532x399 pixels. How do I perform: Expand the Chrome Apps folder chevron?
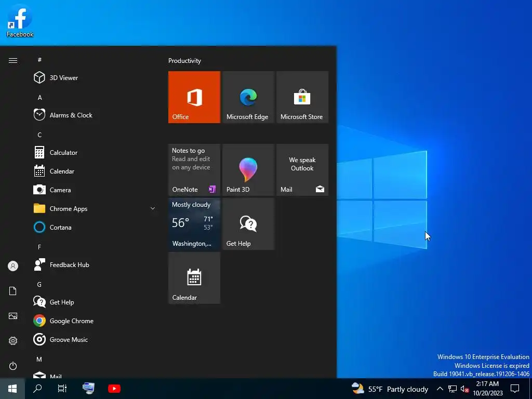(153, 208)
